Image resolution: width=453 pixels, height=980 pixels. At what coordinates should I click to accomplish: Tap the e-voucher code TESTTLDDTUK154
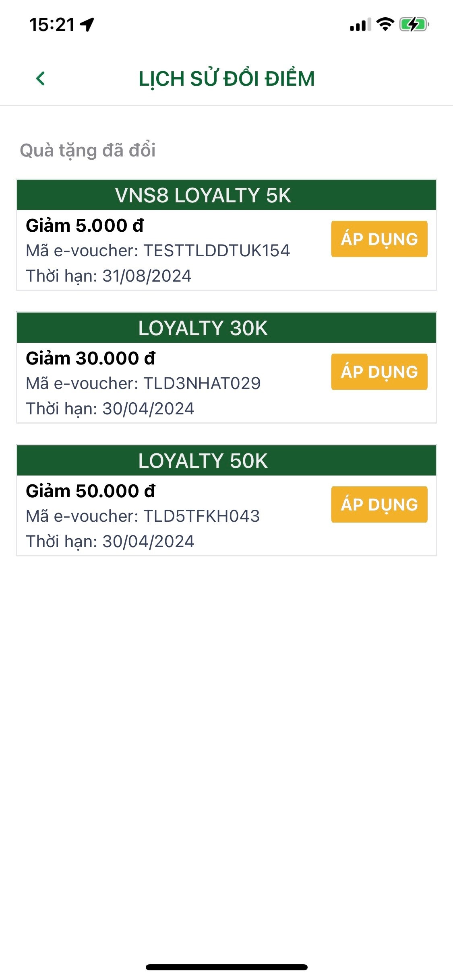[217, 251]
